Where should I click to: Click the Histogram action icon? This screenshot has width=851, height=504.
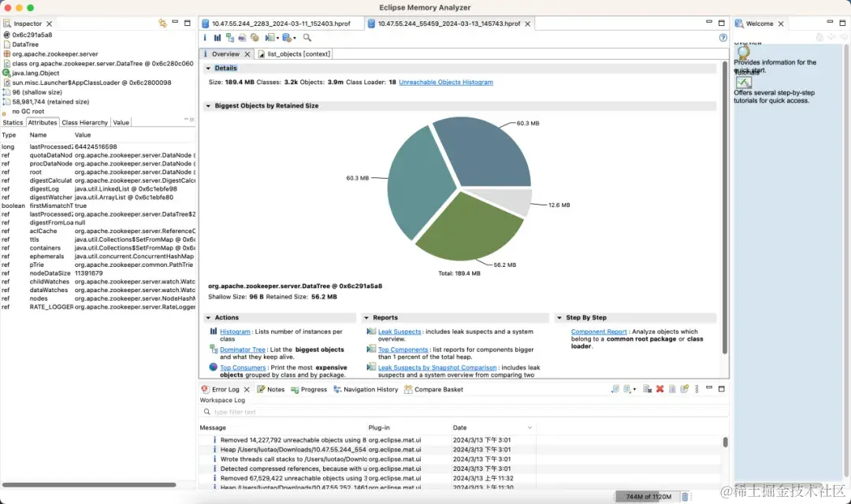coord(214,331)
